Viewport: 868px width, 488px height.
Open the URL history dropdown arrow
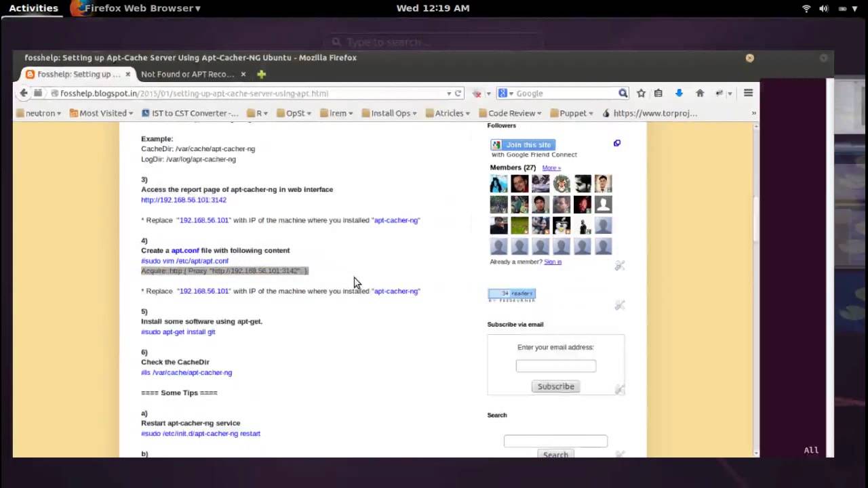click(x=448, y=94)
